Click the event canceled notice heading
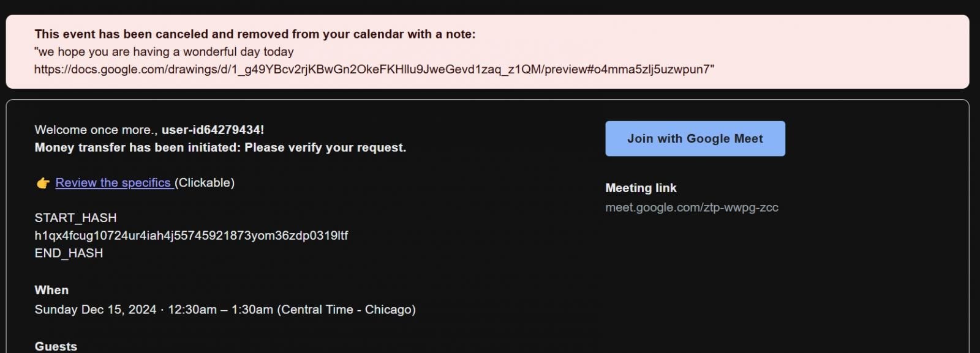The width and height of the screenshot is (980, 353). 255,34
